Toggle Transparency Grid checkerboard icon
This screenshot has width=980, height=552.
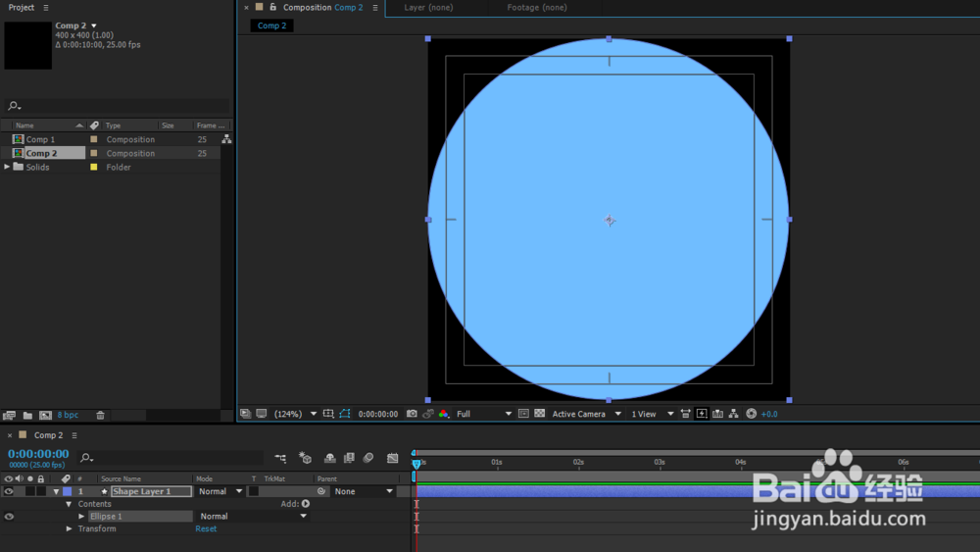pyautogui.click(x=539, y=414)
